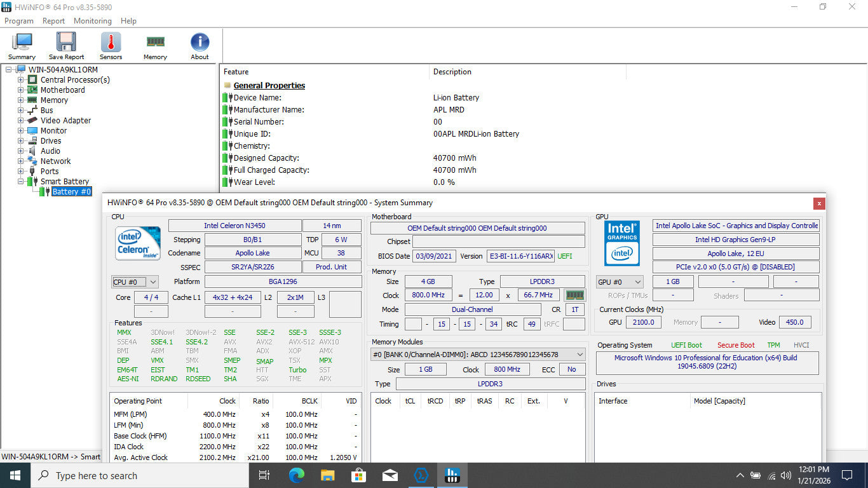
Task: Open the CPU #0 dropdown
Action: tap(135, 281)
